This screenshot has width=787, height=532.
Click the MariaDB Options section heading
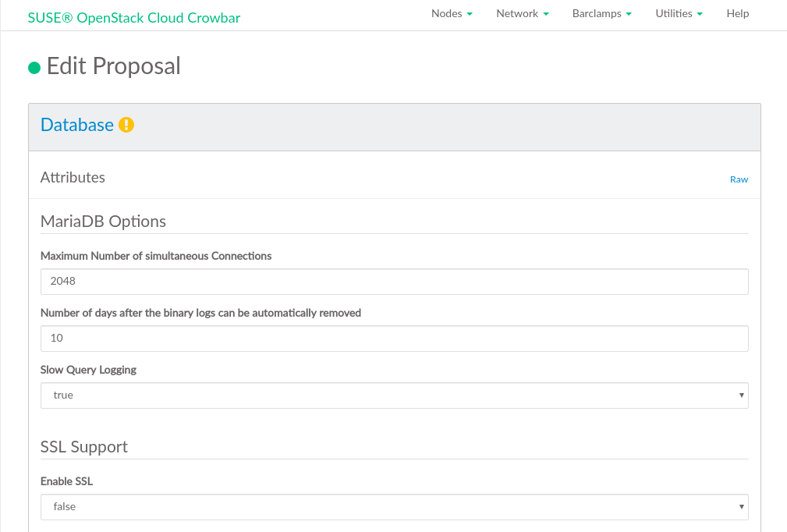click(103, 222)
